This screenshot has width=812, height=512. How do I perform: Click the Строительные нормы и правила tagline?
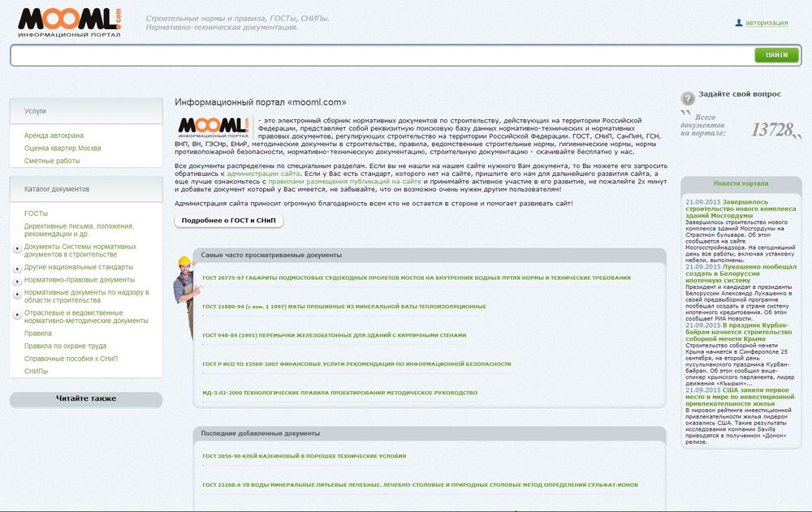coord(238,23)
